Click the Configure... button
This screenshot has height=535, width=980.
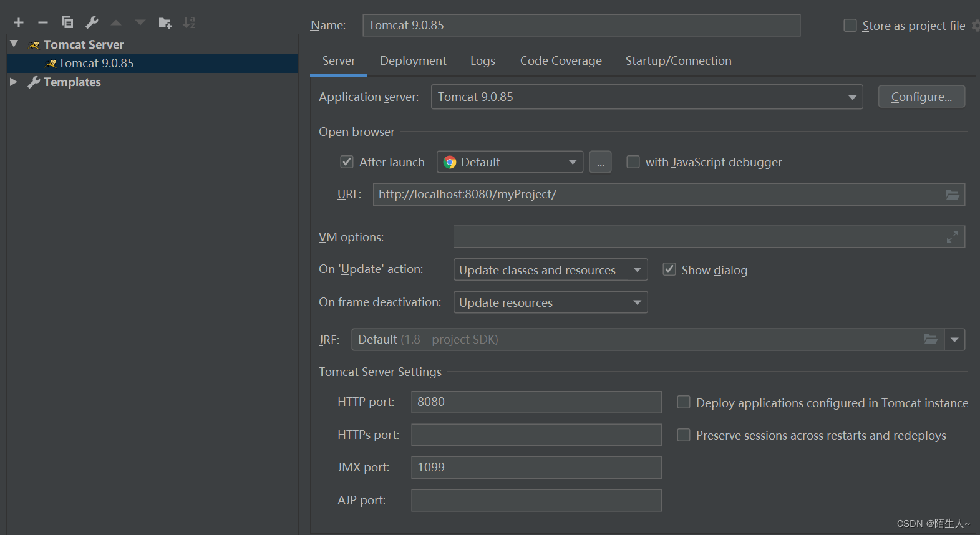(921, 97)
